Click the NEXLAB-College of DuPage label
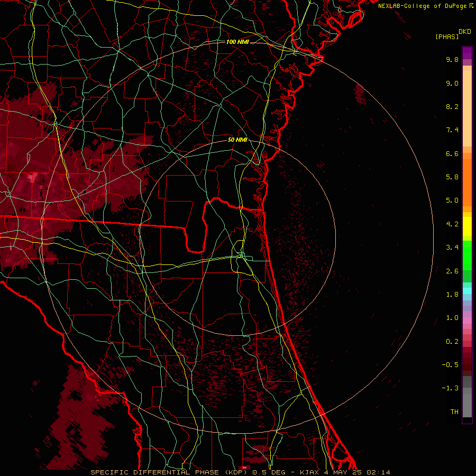Viewport: 476px width, 476px height. click(422, 6)
